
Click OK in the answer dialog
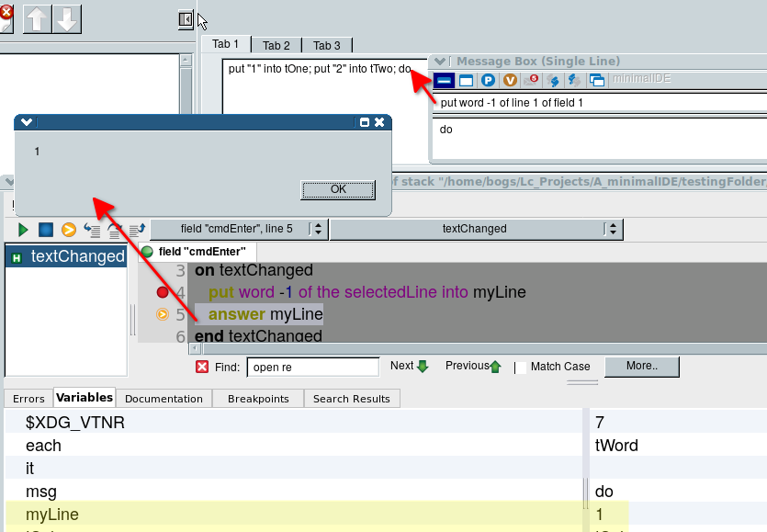click(x=338, y=189)
